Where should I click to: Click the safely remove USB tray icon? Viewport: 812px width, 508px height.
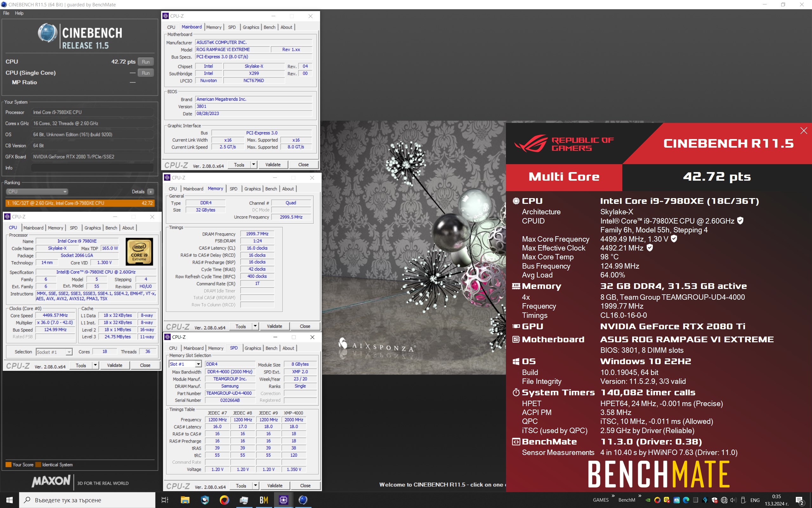coord(743,500)
